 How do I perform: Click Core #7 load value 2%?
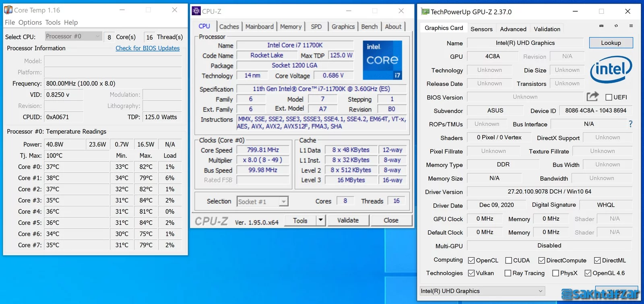pos(170,245)
